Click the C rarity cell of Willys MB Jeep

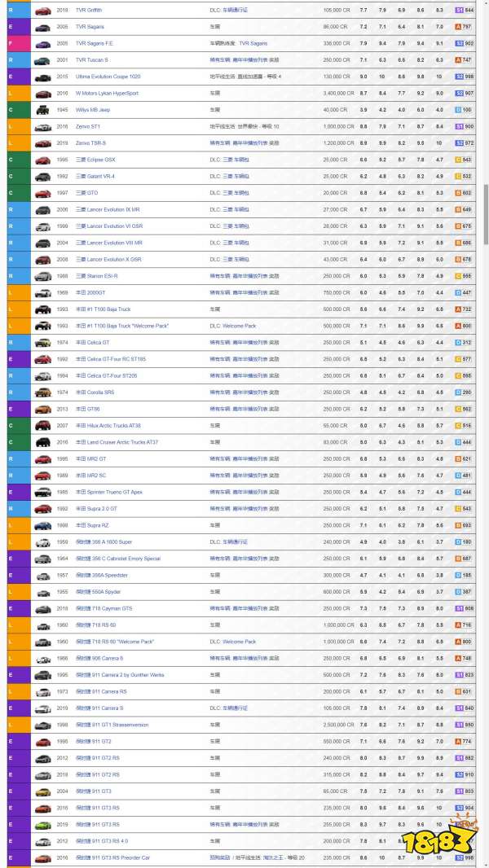tap(19, 110)
